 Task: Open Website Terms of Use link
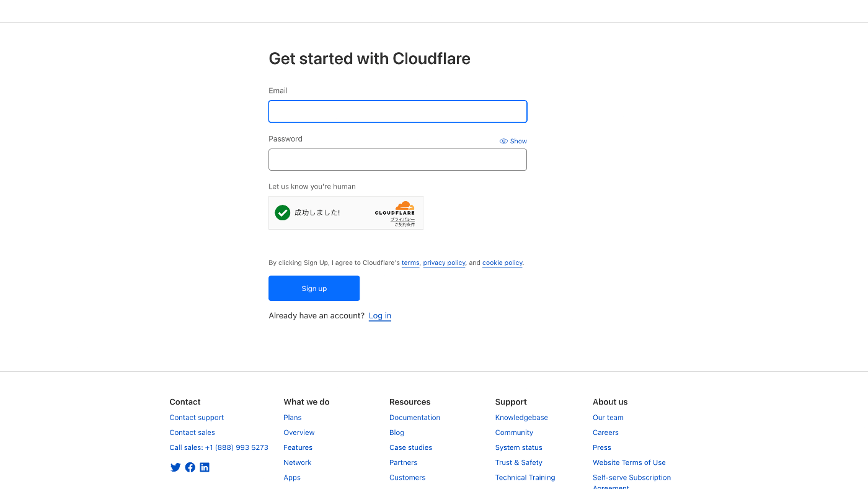pyautogui.click(x=629, y=462)
